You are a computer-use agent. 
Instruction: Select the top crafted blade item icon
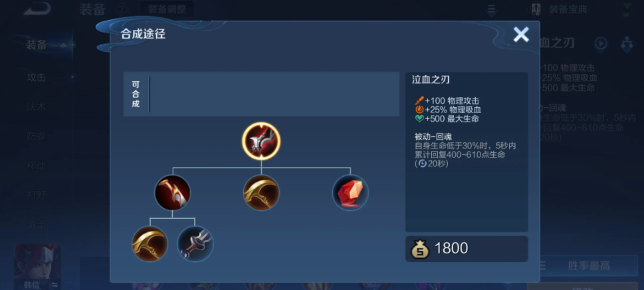point(261,141)
